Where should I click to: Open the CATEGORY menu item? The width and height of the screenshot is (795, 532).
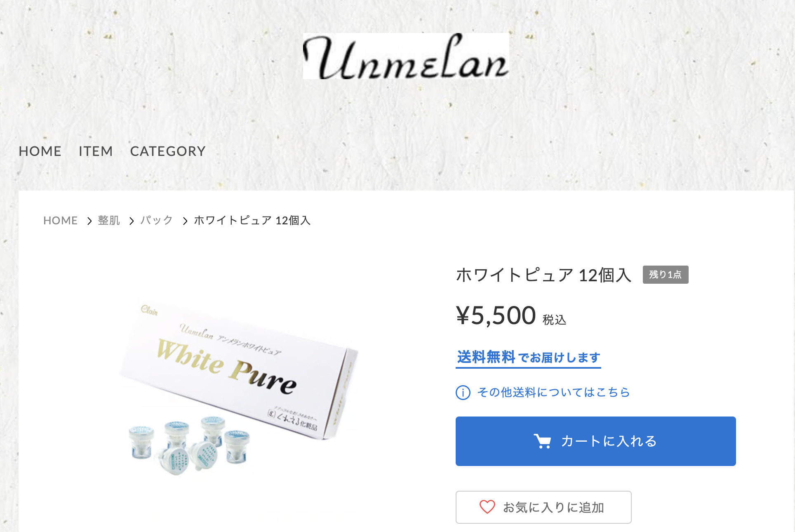pos(168,151)
